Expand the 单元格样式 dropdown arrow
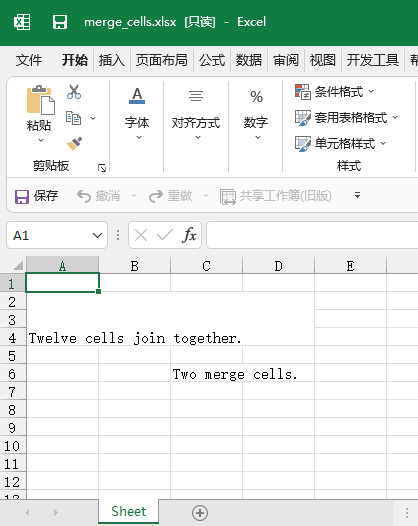Screen dimensions: 418x526 (x=383, y=144)
